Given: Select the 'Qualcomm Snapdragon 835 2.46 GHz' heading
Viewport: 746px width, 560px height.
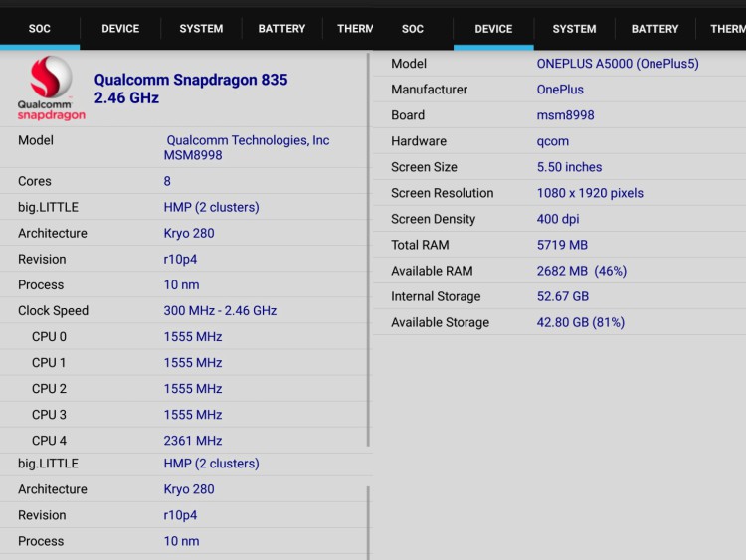Looking at the screenshot, I should point(191,89).
